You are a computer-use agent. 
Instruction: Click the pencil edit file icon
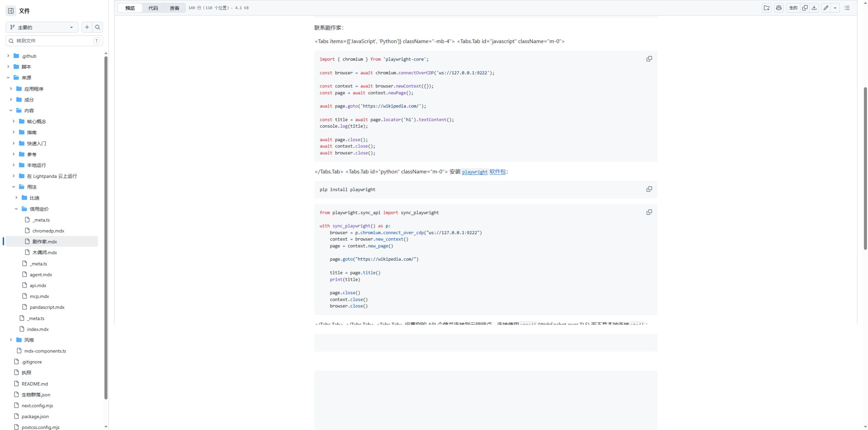pyautogui.click(x=826, y=8)
